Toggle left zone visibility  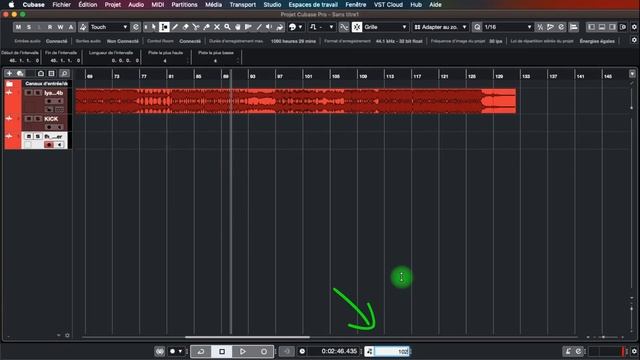tap(591, 27)
